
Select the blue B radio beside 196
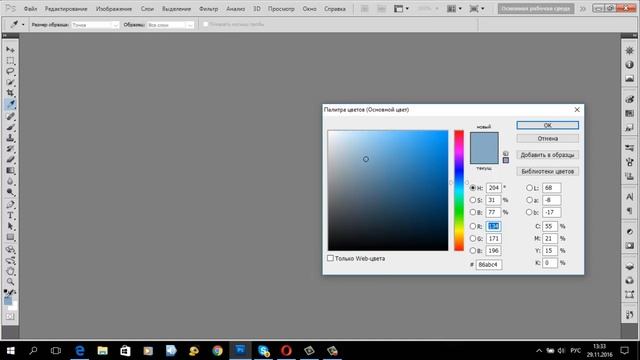(x=473, y=251)
